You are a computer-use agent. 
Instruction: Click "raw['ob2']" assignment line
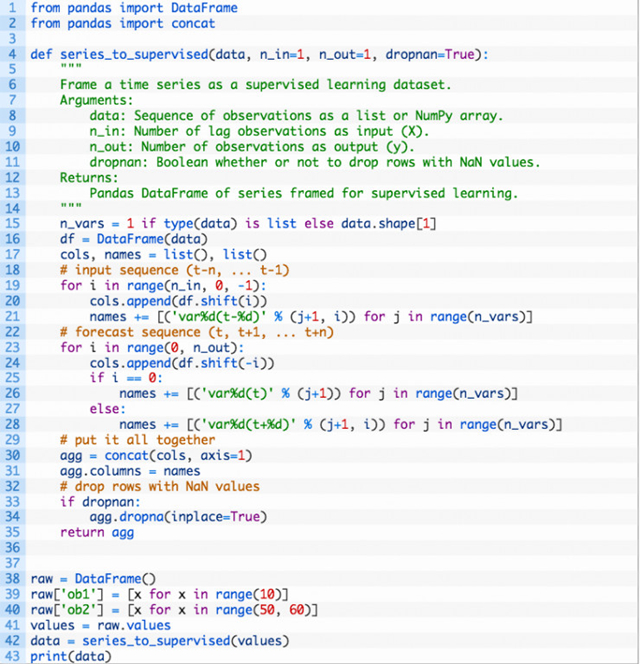pyautogui.click(x=174, y=610)
